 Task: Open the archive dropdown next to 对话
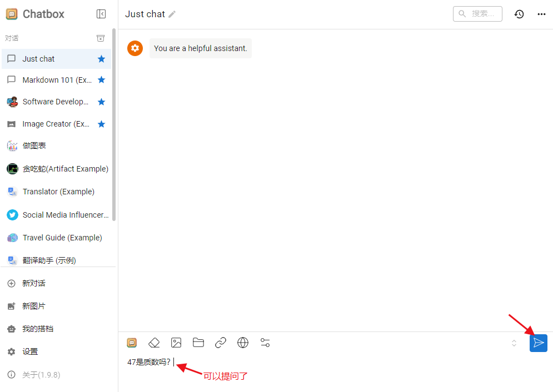pos(101,38)
